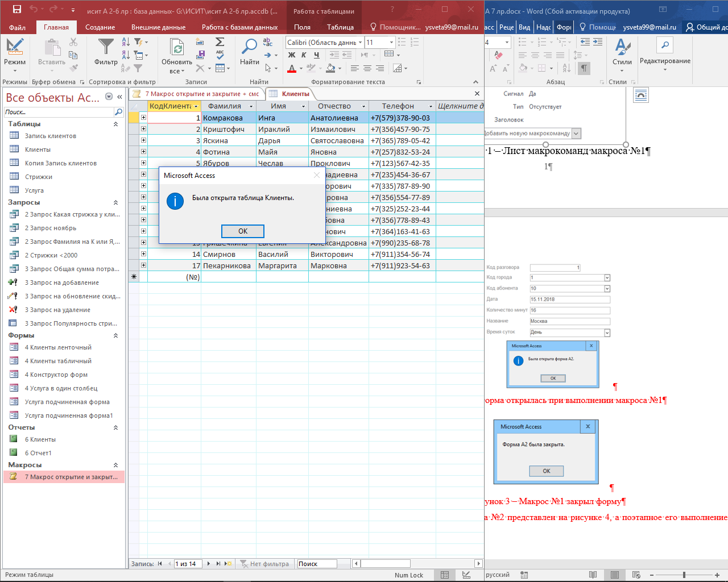Open the Телефон column filter dropdown
The height and width of the screenshot is (582, 728).
(x=431, y=106)
